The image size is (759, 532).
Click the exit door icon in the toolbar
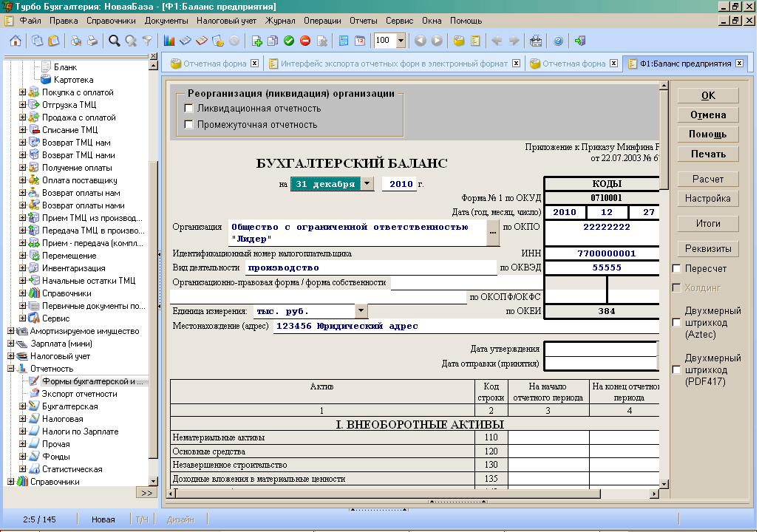(x=580, y=41)
